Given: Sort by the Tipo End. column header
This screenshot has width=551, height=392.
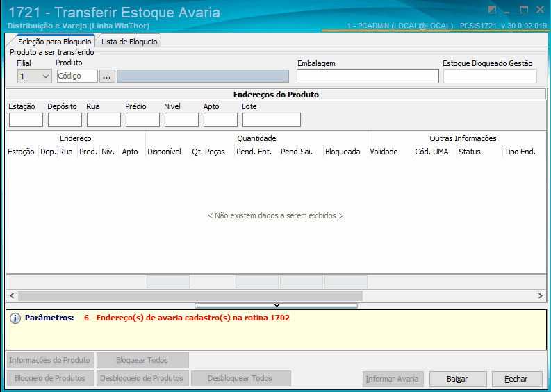Looking at the screenshot, I should coord(524,152).
